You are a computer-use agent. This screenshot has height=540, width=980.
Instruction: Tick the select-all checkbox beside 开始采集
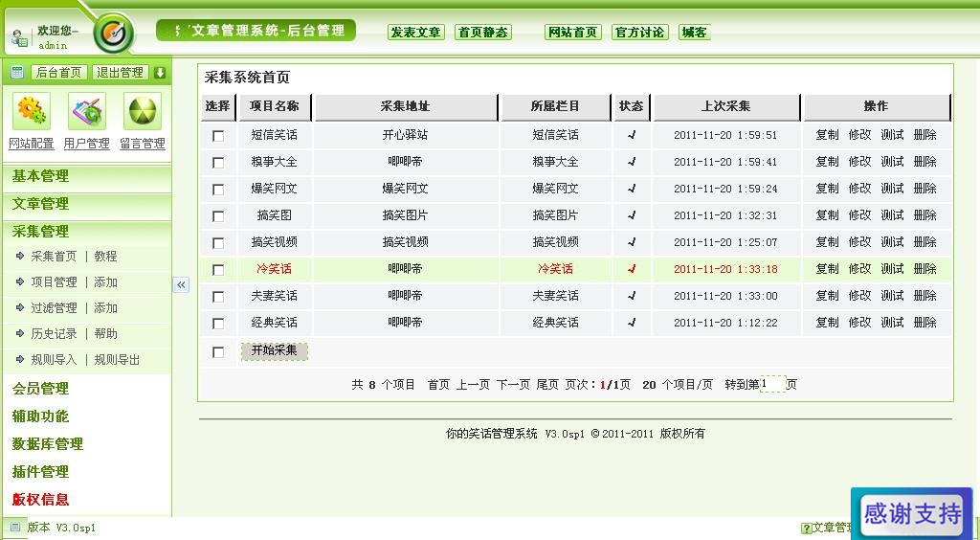pyautogui.click(x=218, y=352)
